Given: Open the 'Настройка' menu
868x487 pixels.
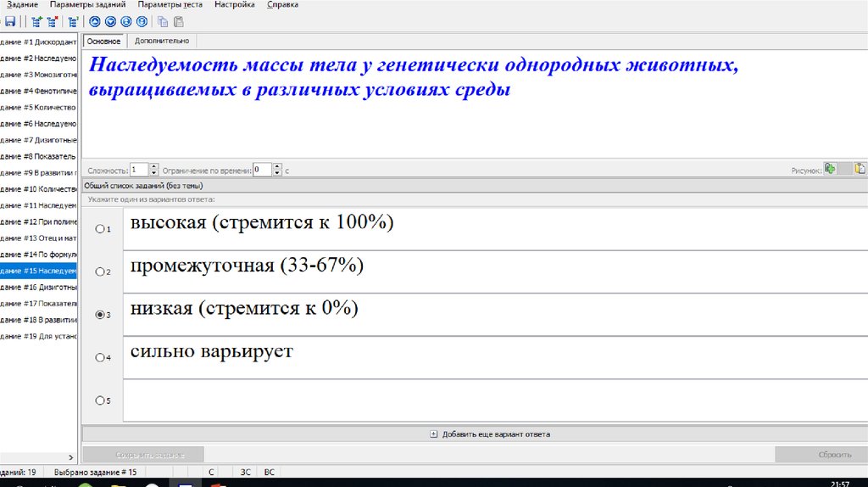Looking at the screenshot, I should pyautogui.click(x=235, y=5).
